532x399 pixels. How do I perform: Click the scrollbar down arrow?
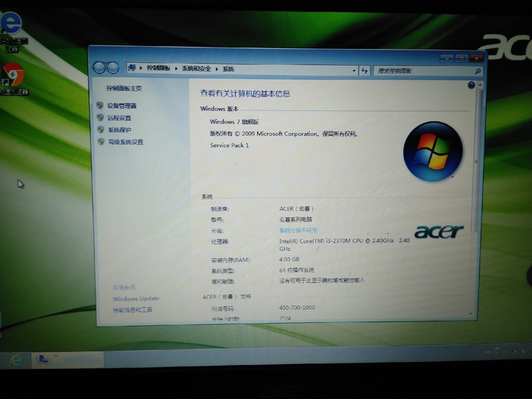(x=471, y=314)
